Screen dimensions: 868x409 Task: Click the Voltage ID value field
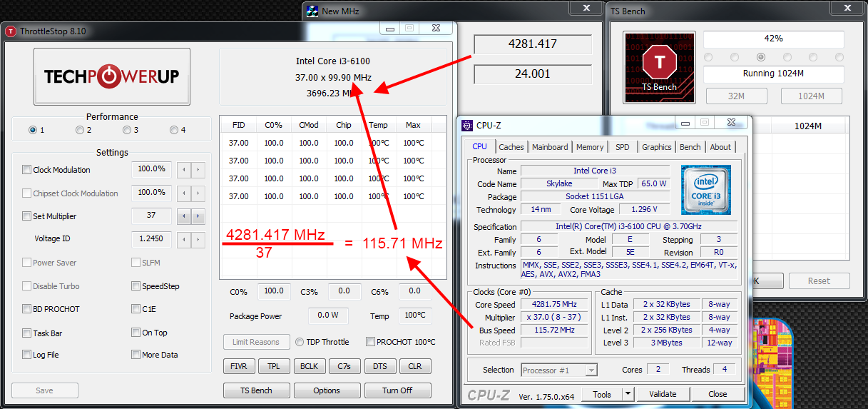pyautogui.click(x=151, y=239)
